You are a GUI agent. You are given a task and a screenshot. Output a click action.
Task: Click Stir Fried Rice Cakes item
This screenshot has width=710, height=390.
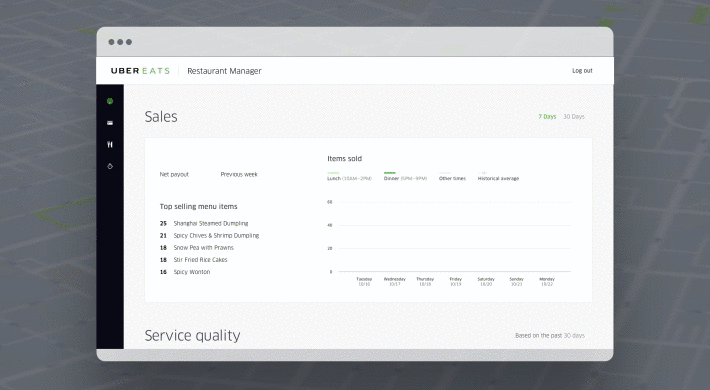click(201, 260)
